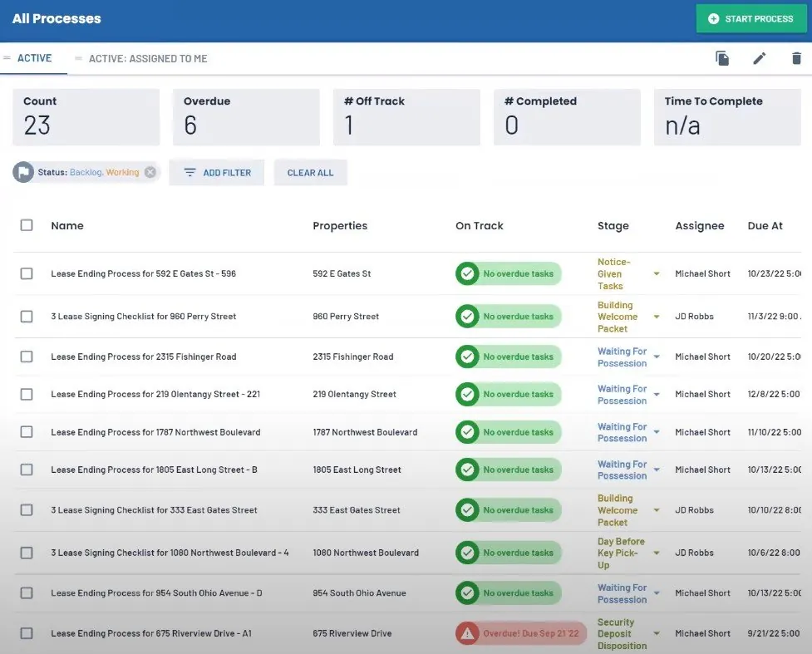Image resolution: width=812 pixels, height=654 pixels.
Task: Click the flag icon on Status filter chip
Action: coord(23,172)
